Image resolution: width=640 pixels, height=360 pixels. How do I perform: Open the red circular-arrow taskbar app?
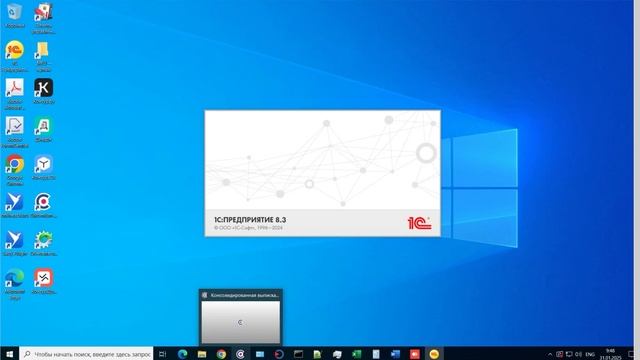[x=279, y=354]
